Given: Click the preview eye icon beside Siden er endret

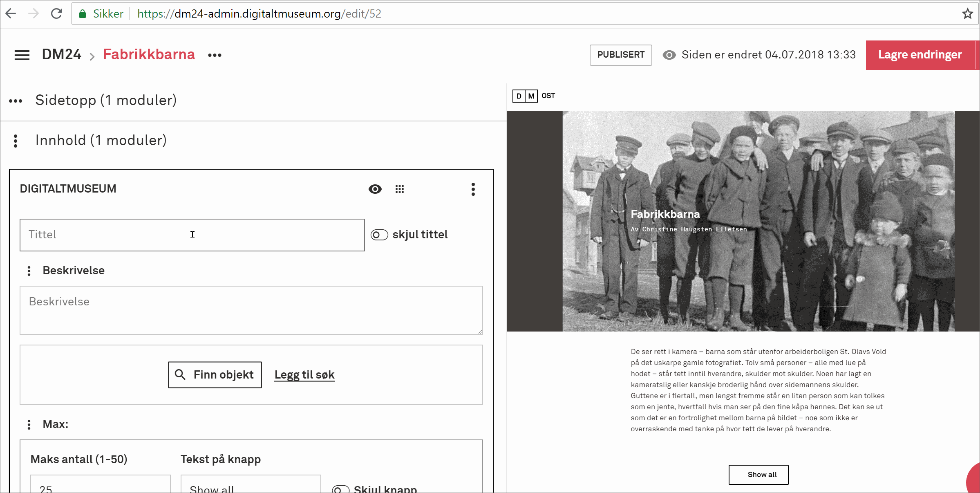Looking at the screenshot, I should click(x=669, y=55).
